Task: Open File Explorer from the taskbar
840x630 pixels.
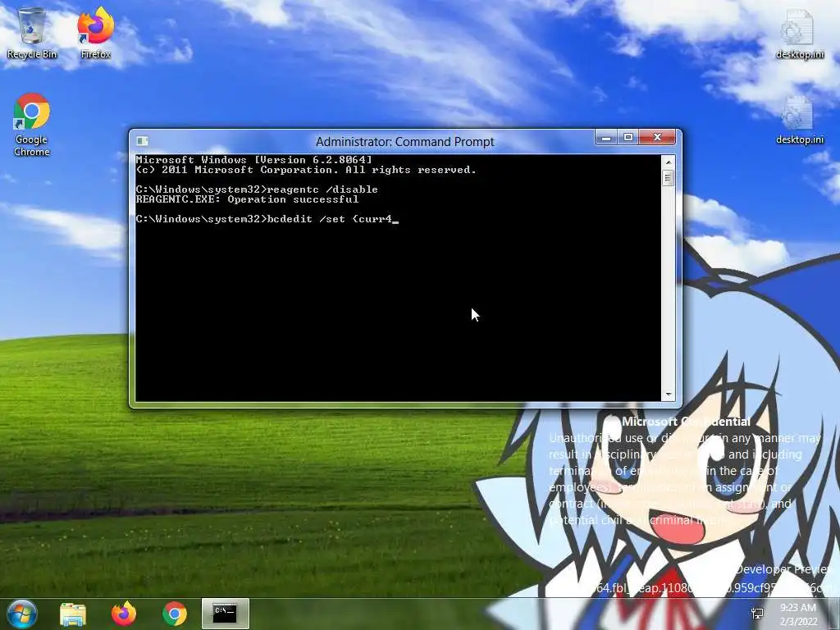Action: (x=73, y=614)
